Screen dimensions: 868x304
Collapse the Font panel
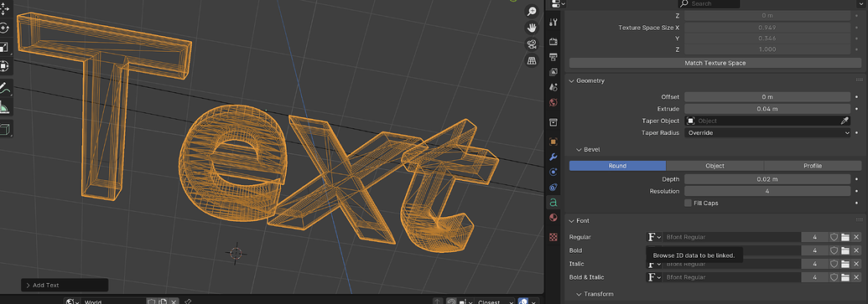(x=572, y=220)
